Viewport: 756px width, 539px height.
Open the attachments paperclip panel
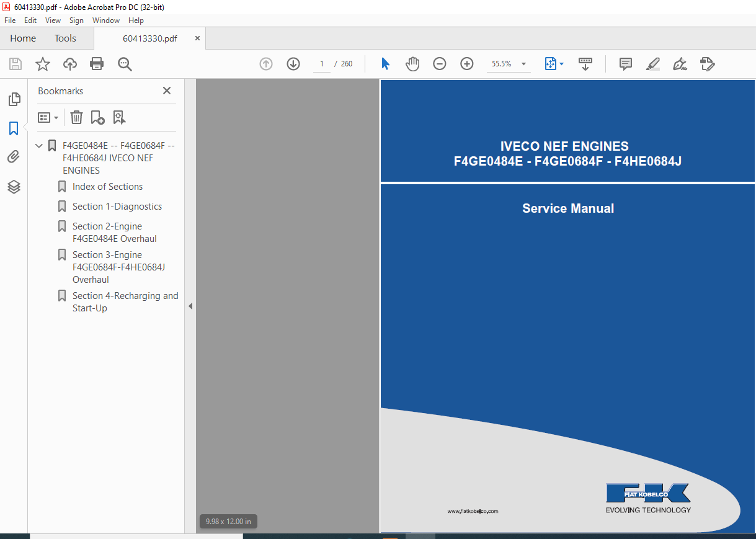14,157
